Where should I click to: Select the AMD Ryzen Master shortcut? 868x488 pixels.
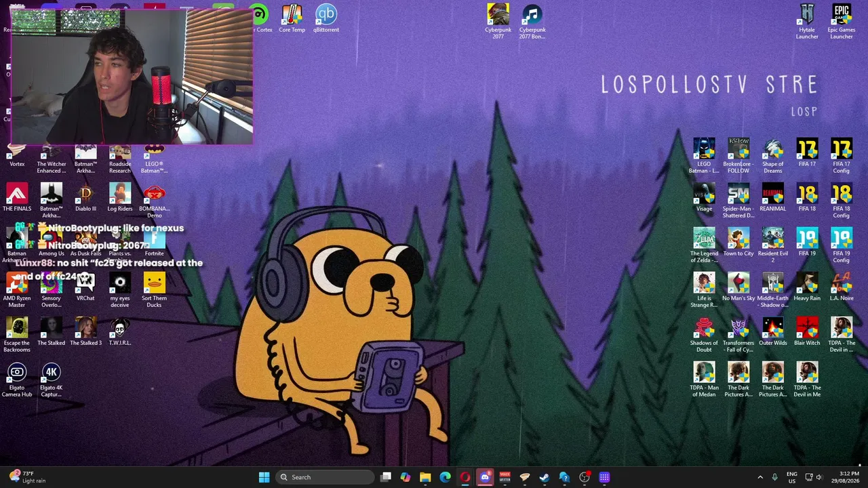(x=17, y=290)
